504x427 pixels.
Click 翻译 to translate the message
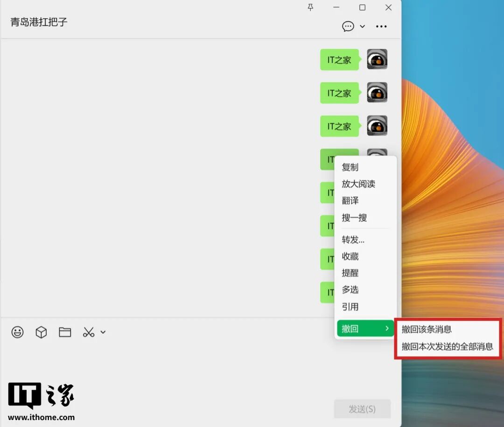pos(350,201)
